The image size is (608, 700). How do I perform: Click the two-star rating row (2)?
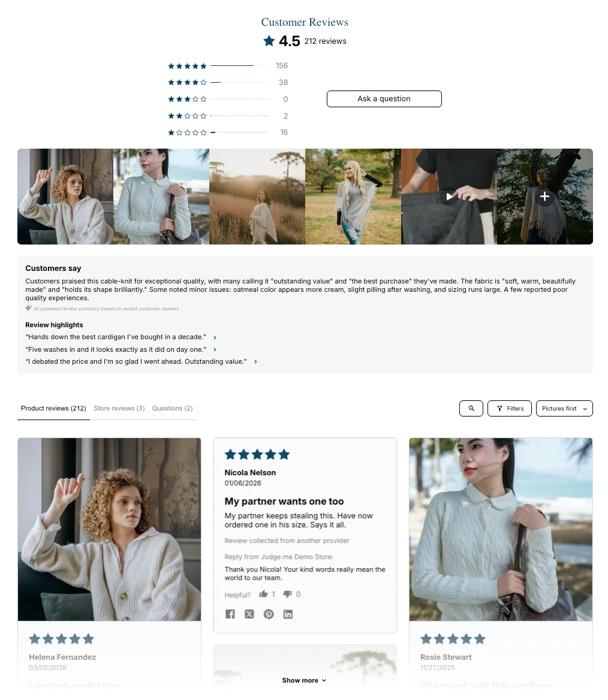[228, 116]
